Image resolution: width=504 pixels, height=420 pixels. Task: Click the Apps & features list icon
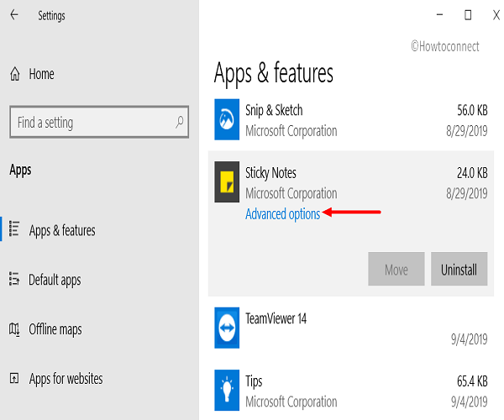pyautogui.click(x=14, y=229)
